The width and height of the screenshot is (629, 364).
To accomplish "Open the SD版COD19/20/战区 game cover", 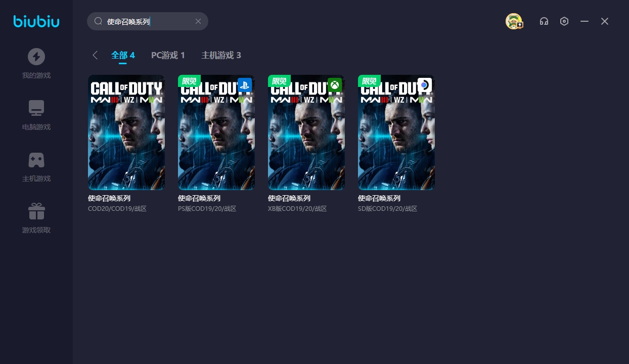I will coord(396,132).
